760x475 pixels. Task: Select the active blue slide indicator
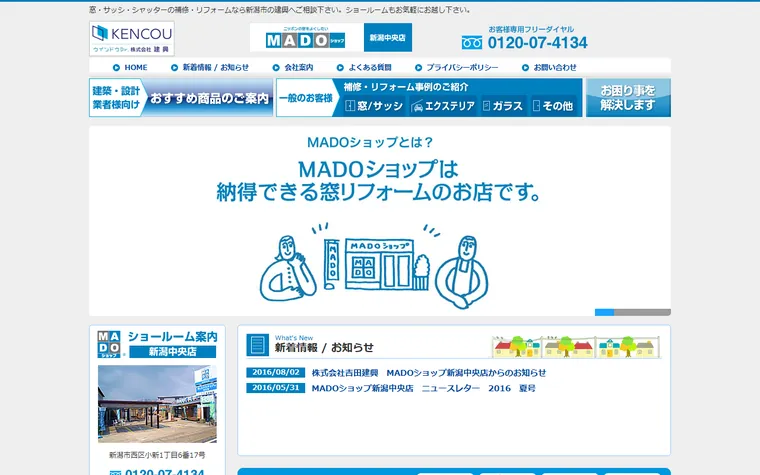pos(604,312)
